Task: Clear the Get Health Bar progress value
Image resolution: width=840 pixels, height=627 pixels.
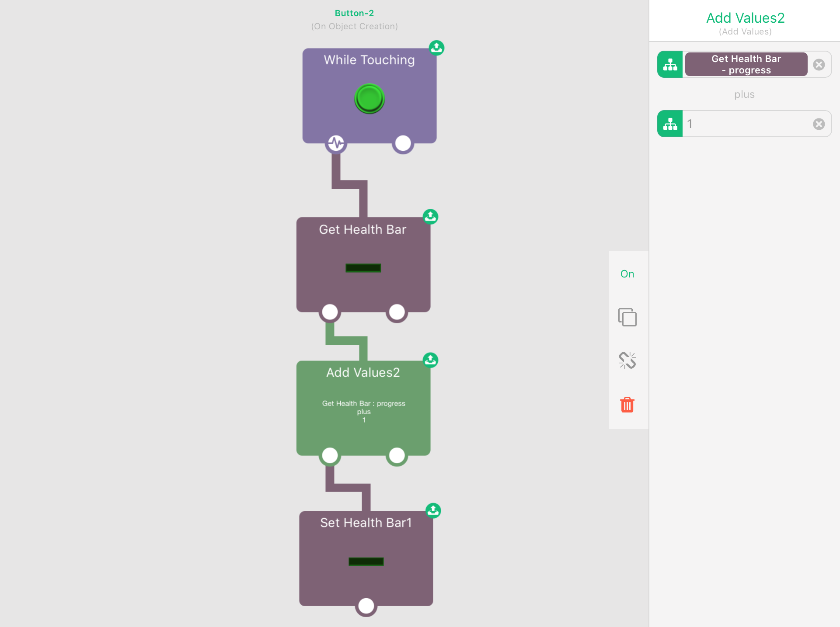Action: [x=819, y=65]
